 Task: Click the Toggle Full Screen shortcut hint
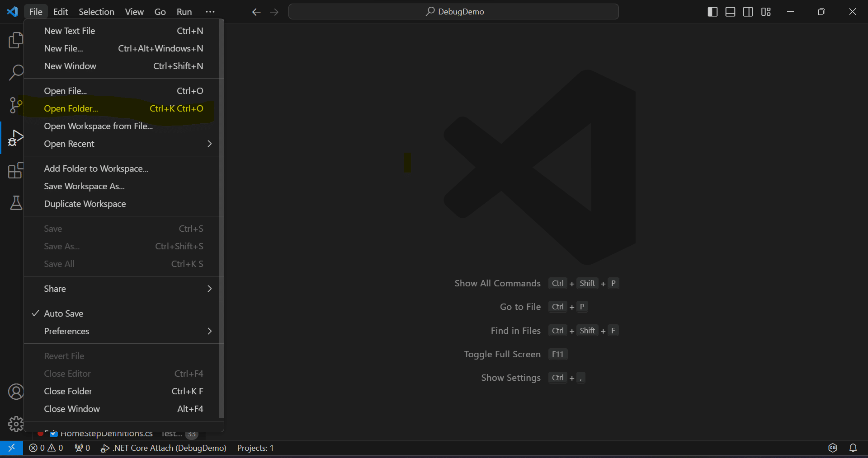[x=515, y=354]
